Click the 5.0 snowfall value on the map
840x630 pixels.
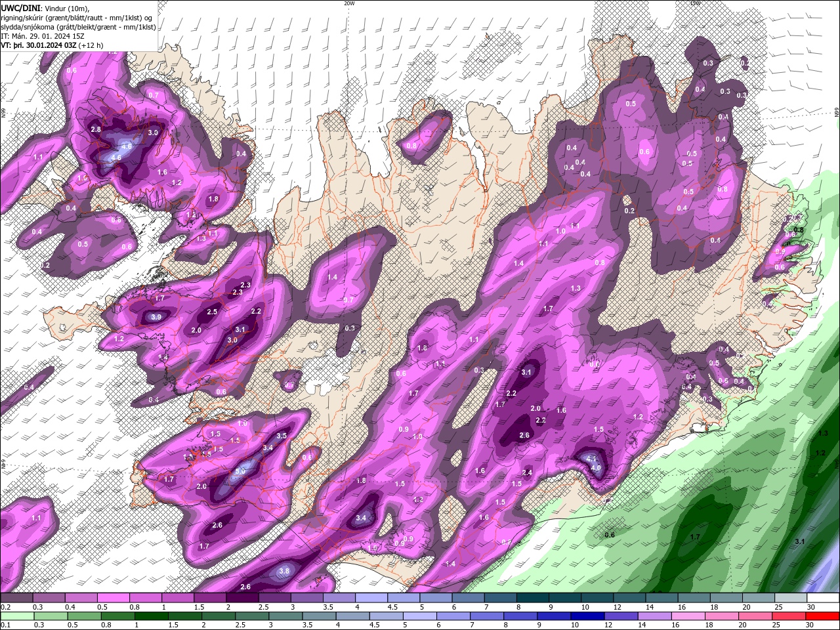(x=240, y=471)
